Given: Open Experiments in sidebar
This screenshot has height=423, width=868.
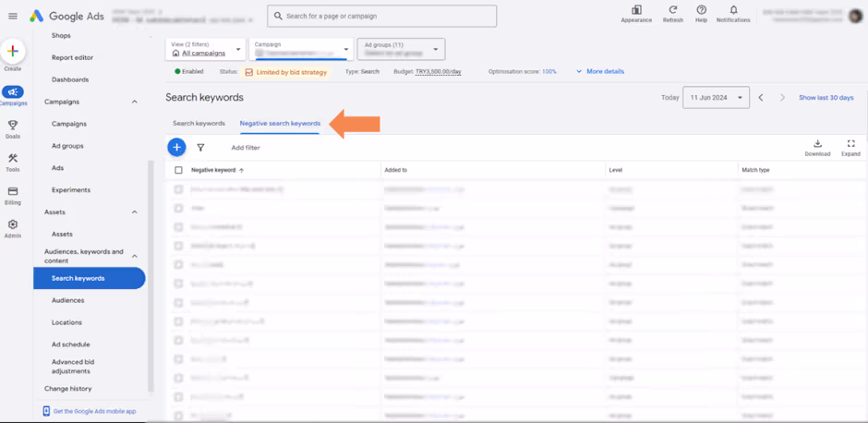Looking at the screenshot, I should (x=71, y=190).
